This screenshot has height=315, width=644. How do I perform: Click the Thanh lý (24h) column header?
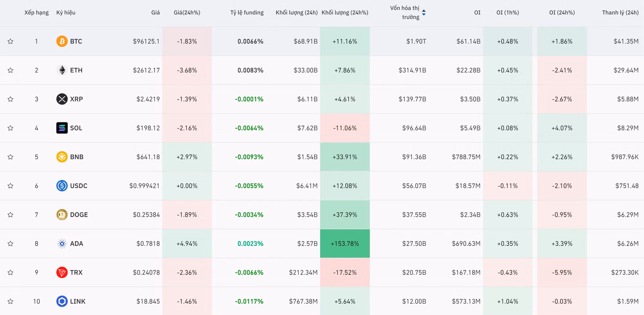[620, 13]
